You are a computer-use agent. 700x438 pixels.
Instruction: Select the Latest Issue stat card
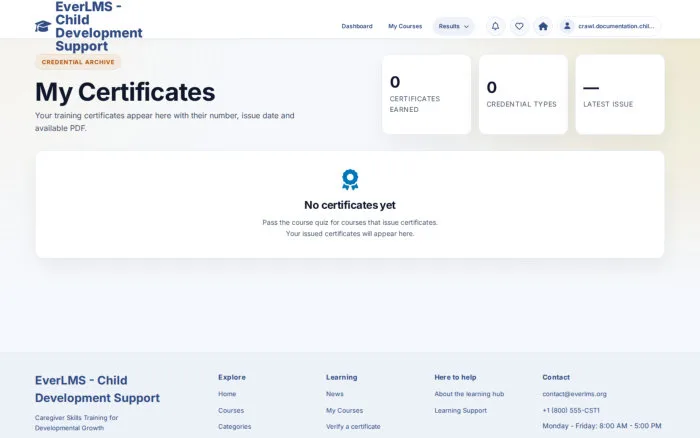click(x=620, y=94)
